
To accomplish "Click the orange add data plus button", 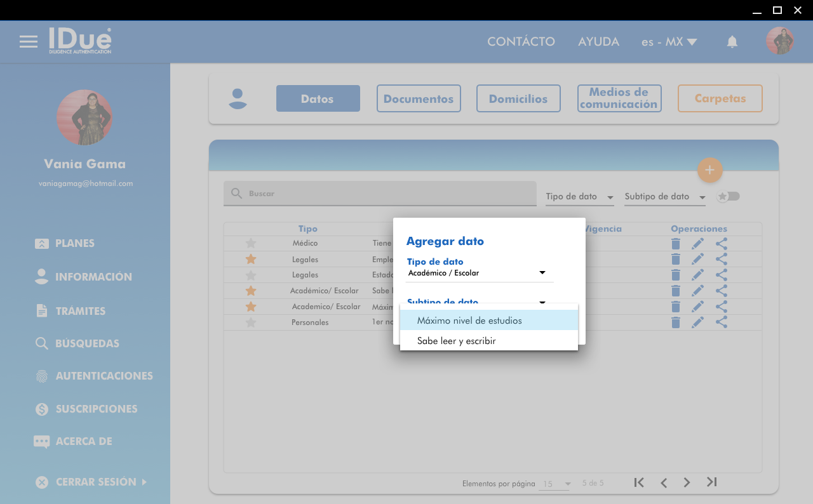I will tap(709, 170).
